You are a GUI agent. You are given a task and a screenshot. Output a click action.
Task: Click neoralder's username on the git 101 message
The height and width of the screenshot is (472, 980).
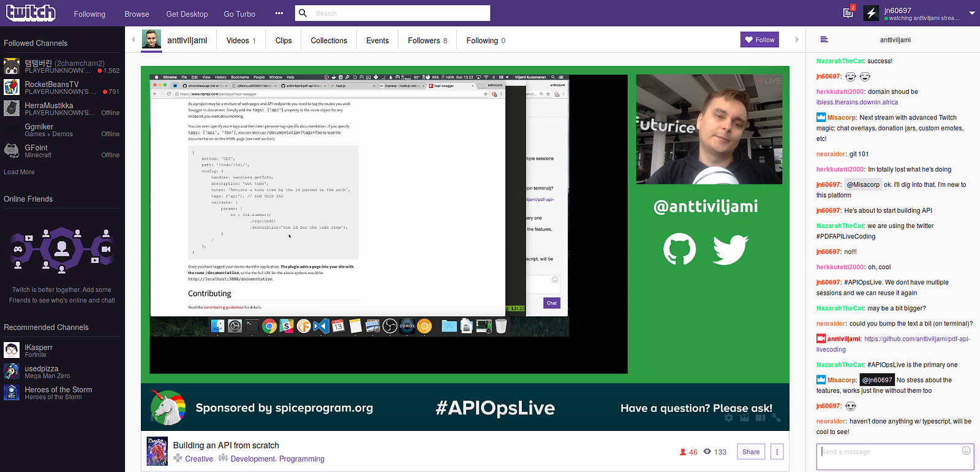(831, 154)
